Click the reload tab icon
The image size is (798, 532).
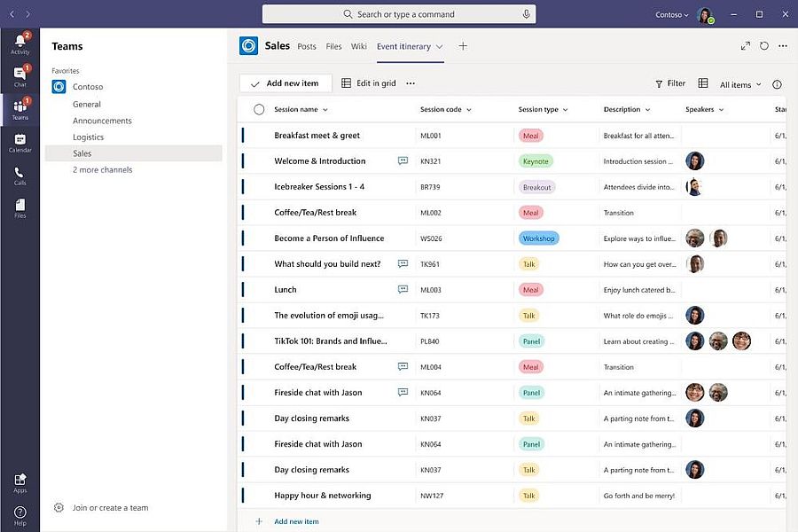click(x=764, y=46)
